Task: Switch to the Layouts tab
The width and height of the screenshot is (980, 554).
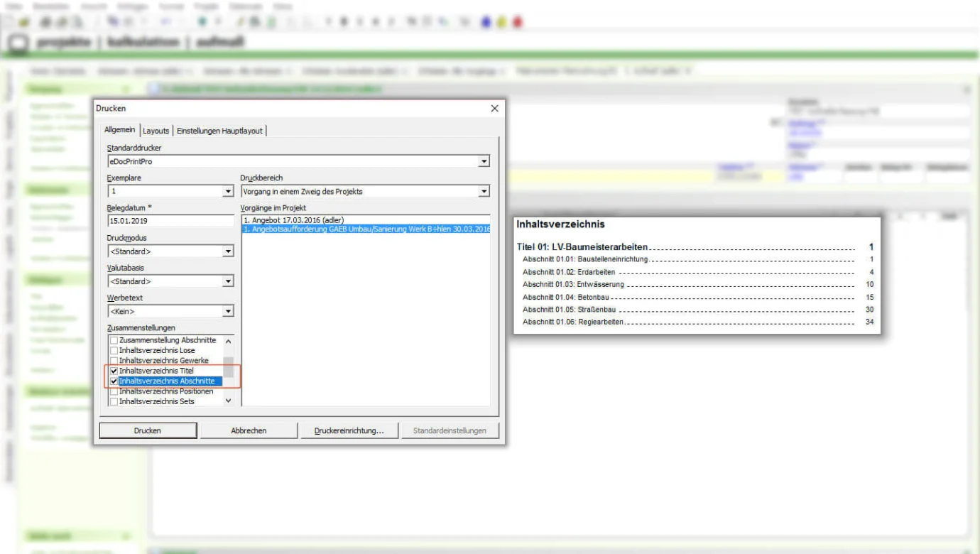Action: click(156, 131)
